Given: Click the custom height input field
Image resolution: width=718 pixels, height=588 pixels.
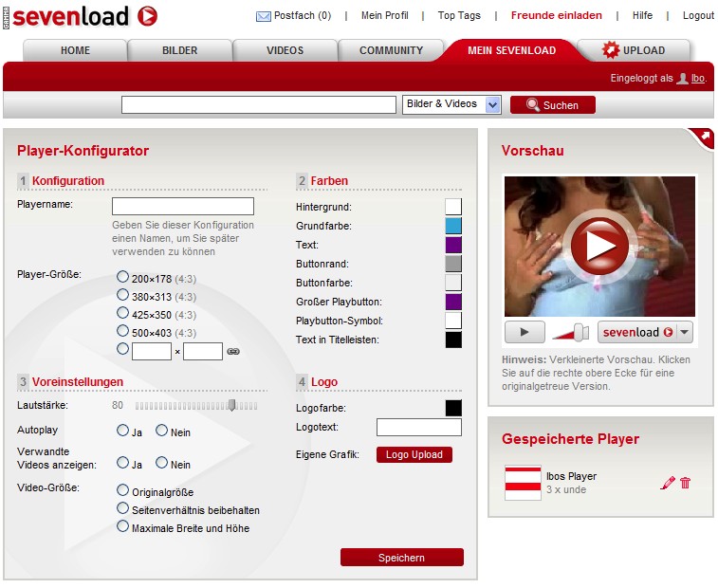Looking at the screenshot, I should (x=203, y=351).
